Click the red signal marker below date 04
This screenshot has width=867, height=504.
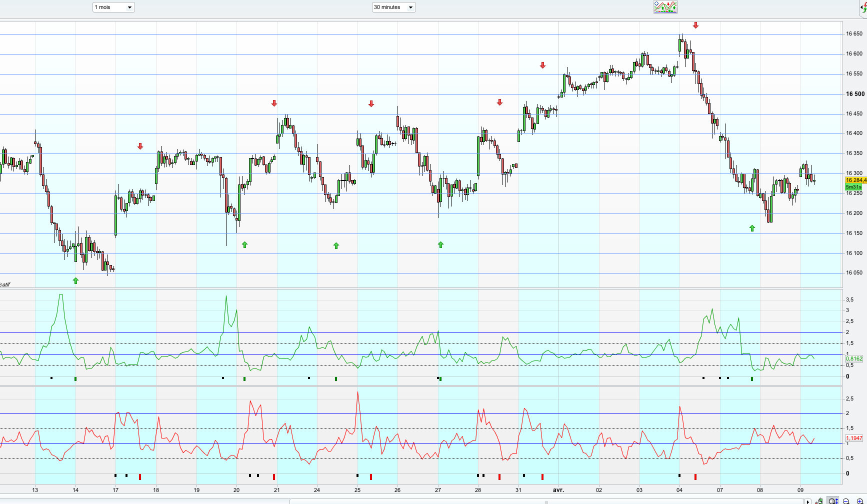(x=695, y=477)
